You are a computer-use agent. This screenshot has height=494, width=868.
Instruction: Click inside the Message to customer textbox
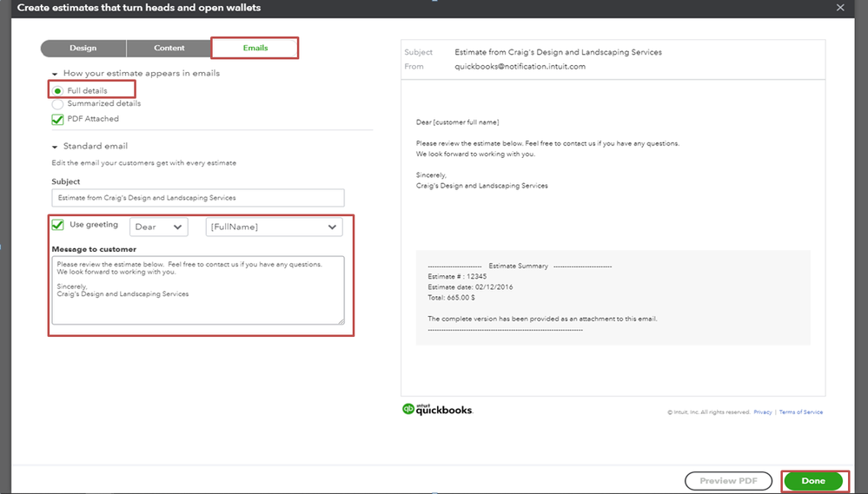pyautogui.click(x=197, y=290)
